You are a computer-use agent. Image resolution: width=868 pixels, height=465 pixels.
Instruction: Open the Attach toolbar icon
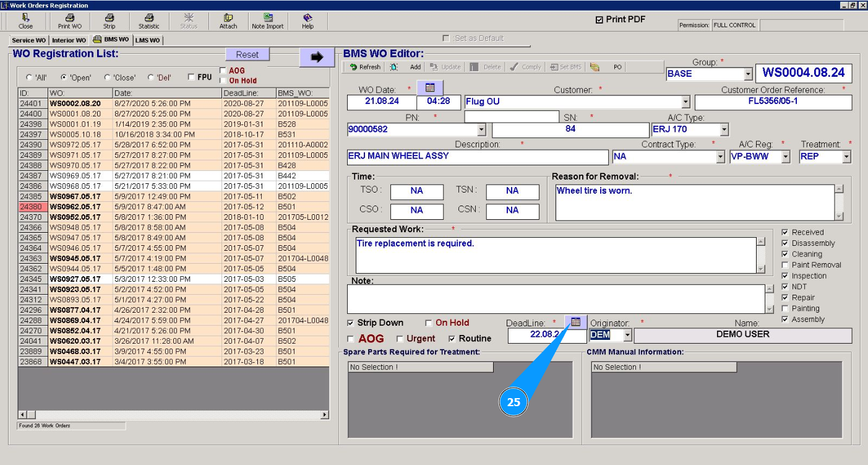click(228, 21)
